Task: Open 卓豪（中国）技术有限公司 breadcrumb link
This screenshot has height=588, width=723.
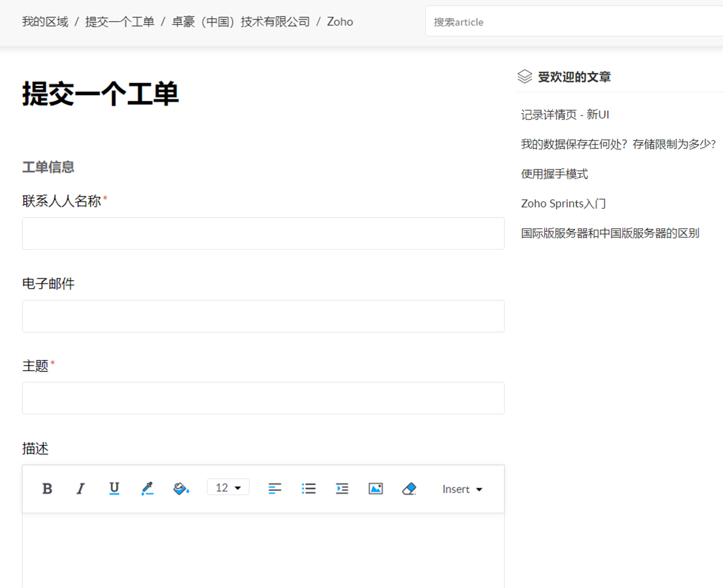Action: click(x=241, y=22)
